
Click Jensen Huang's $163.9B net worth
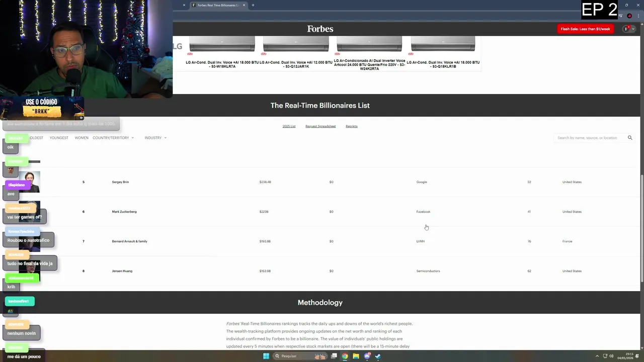click(x=265, y=271)
